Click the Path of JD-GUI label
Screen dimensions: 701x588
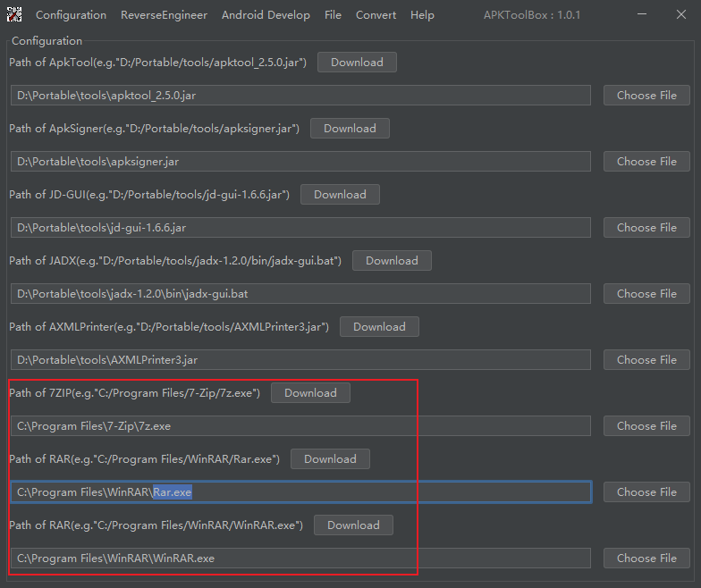pos(149,195)
